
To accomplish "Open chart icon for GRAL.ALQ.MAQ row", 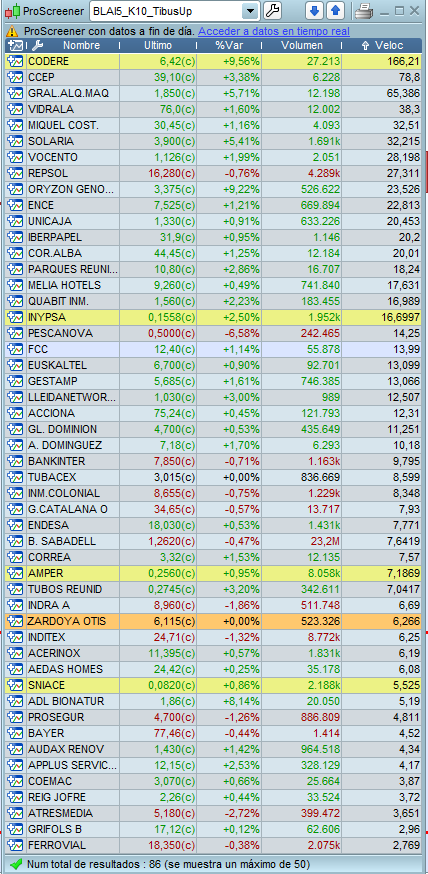I will [x=15, y=93].
